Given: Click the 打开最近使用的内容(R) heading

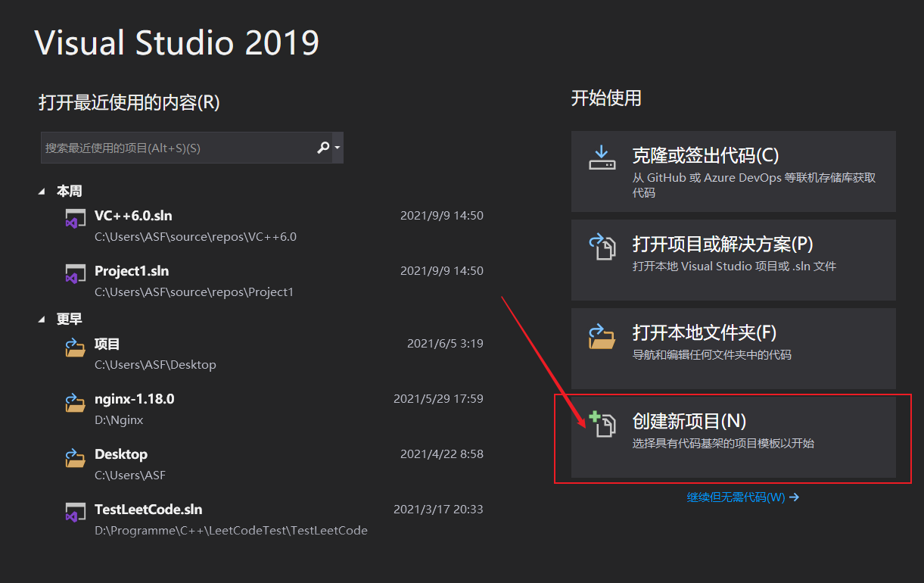Looking at the screenshot, I should pos(129,103).
